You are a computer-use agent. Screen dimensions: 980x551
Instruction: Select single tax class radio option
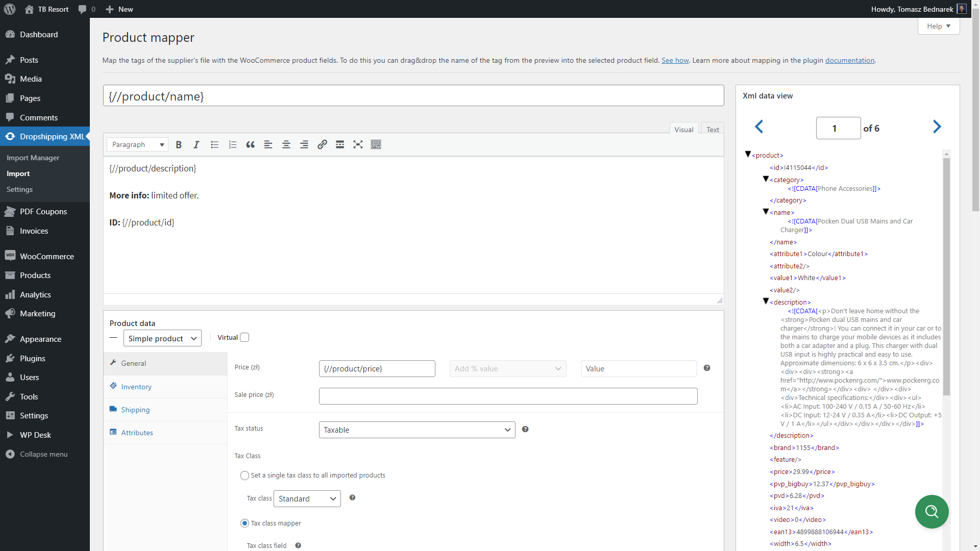pos(244,475)
